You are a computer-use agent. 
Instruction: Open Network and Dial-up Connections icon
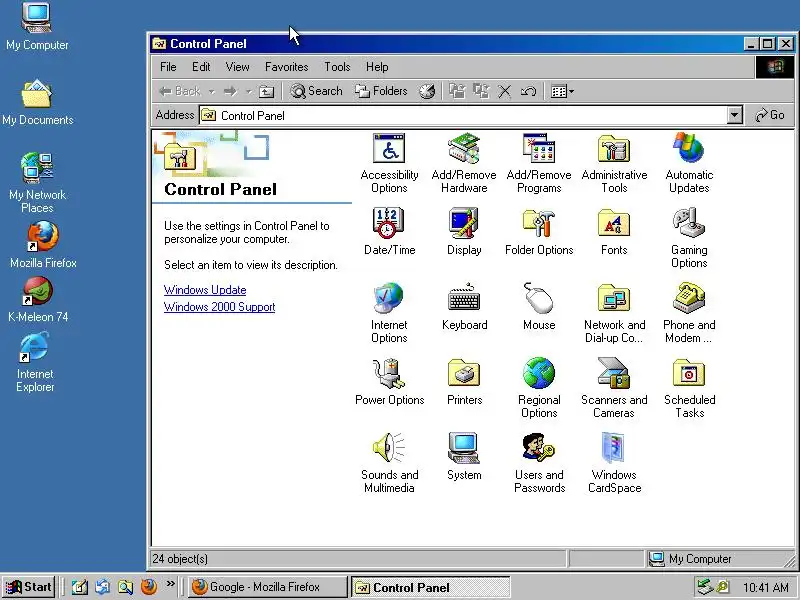coord(614,313)
